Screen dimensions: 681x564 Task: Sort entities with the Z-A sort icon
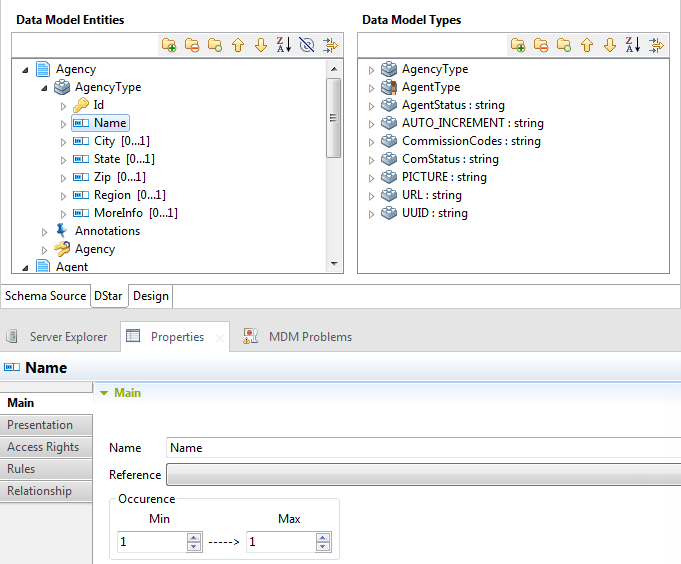(x=284, y=45)
